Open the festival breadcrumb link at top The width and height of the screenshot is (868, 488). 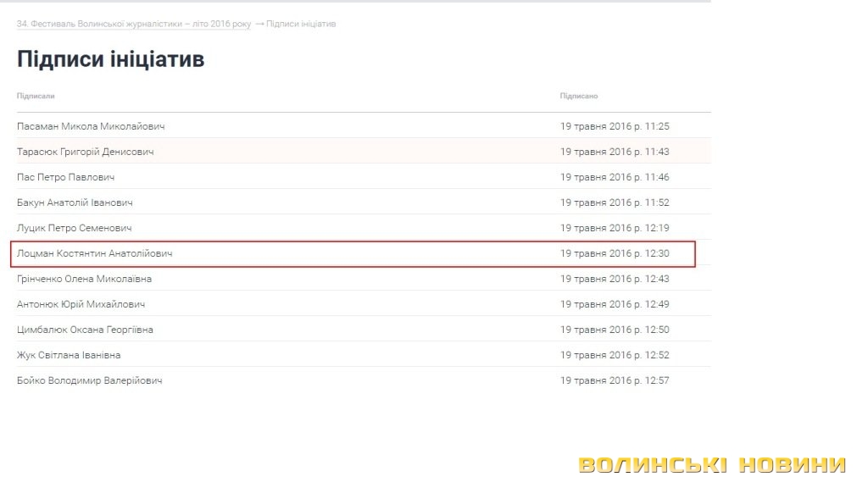point(134,24)
